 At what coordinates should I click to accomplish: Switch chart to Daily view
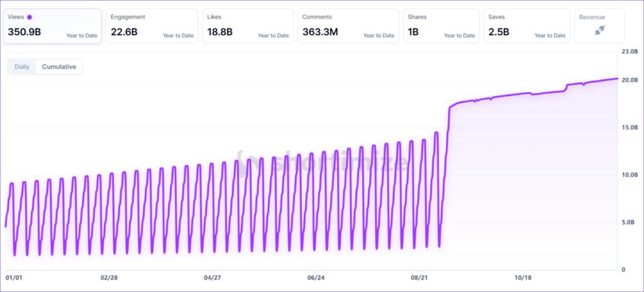(22, 67)
